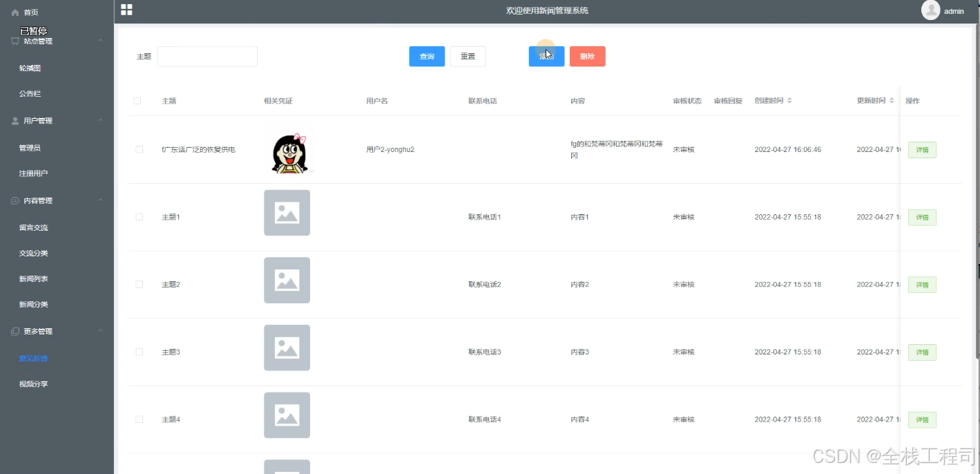
Task: Focus the 主题 search input field
Action: pos(207,57)
